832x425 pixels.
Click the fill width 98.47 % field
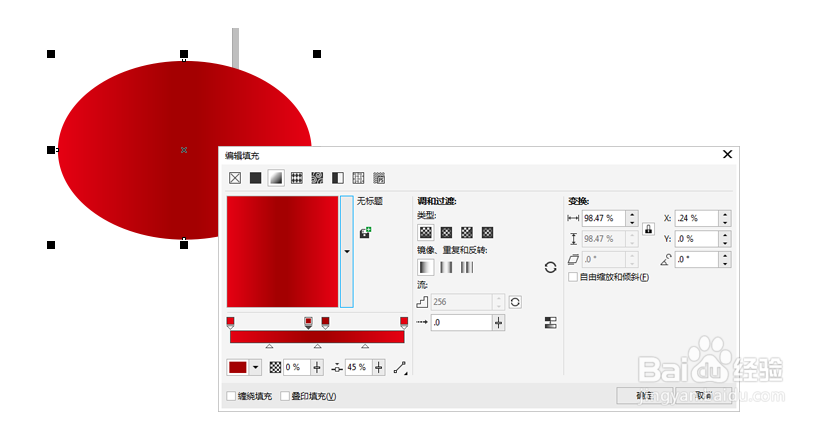tap(604, 218)
